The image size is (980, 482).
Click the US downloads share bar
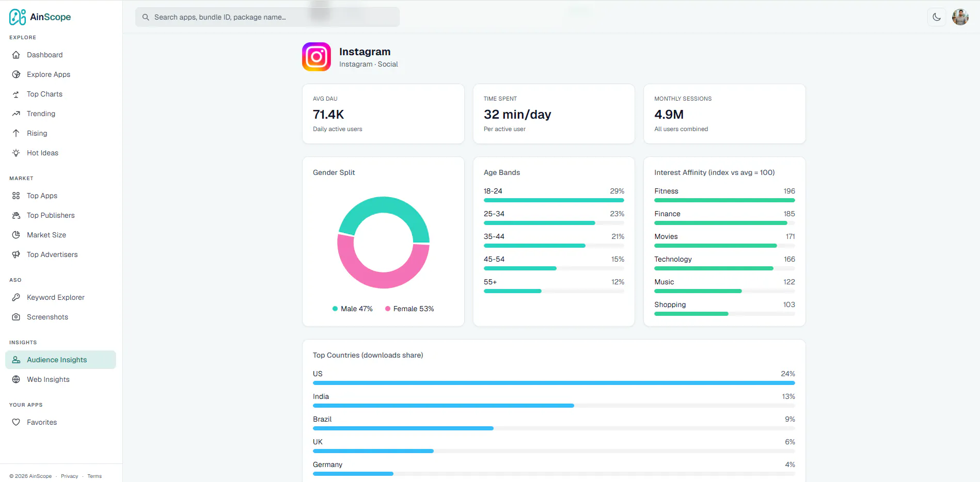pyautogui.click(x=554, y=383)
